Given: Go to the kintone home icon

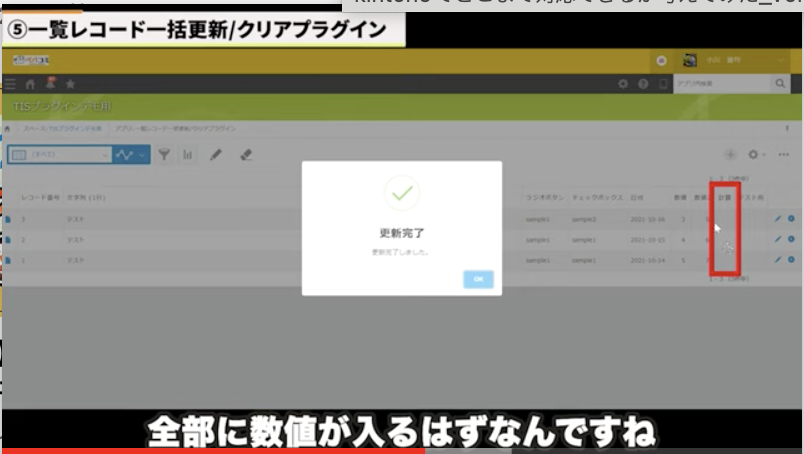Looking at the screenshot, I should coord(31,85).
